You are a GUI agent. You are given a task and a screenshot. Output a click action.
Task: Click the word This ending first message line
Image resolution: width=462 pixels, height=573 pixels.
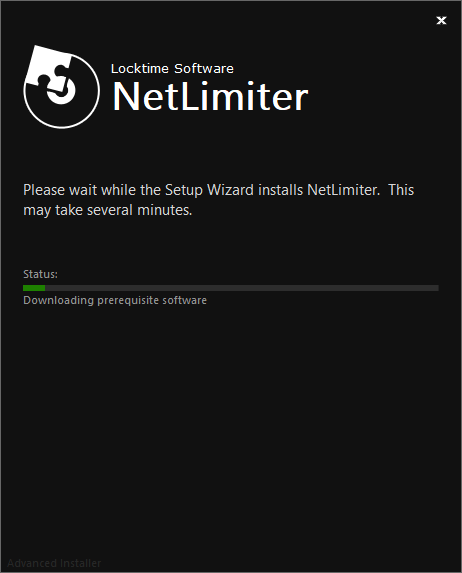point(401,190)
